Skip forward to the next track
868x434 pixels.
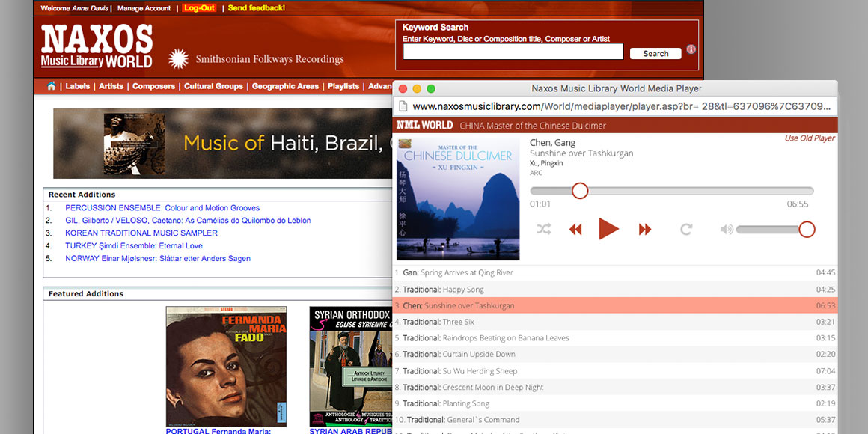click(645, 230)
